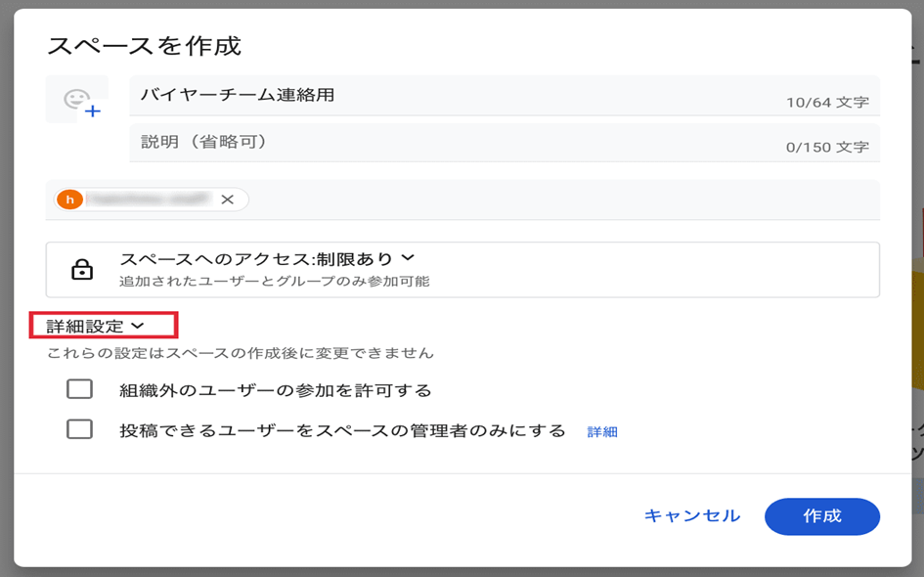The image size is (924, 577).
Task: Click the lock icon beside space access
Action: pos(82,270)
